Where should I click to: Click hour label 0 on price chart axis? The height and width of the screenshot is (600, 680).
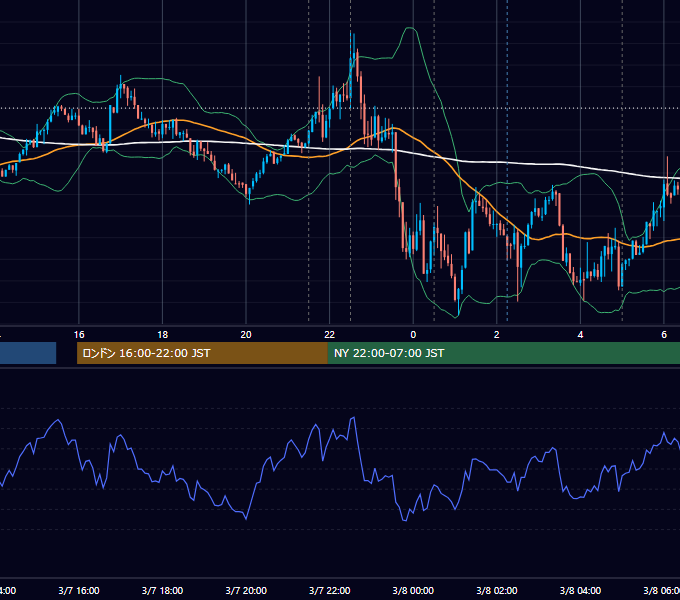[x=413, y=335]
